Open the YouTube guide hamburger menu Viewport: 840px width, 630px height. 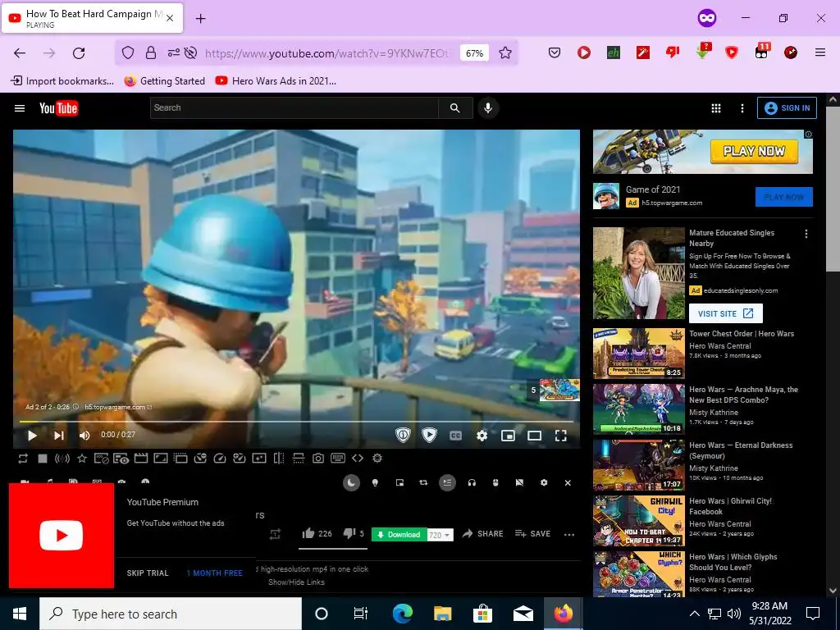[x=20, y=108]
